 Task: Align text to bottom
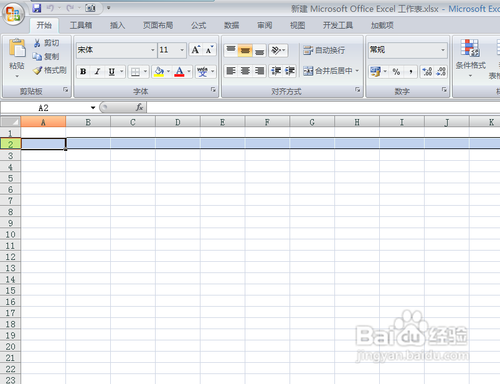pyautogui.click(x=259, y=50)
